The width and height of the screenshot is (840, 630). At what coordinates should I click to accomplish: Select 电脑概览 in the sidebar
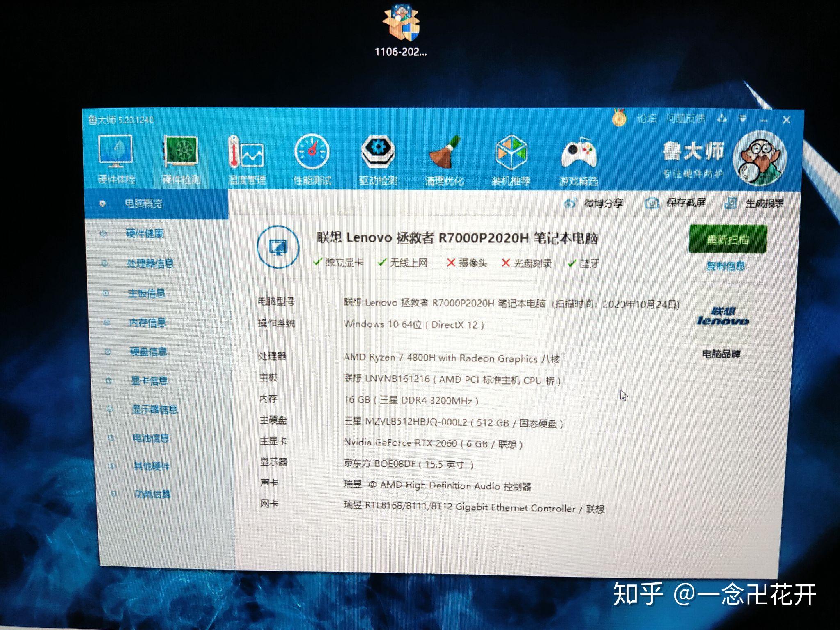pos(156,203)
